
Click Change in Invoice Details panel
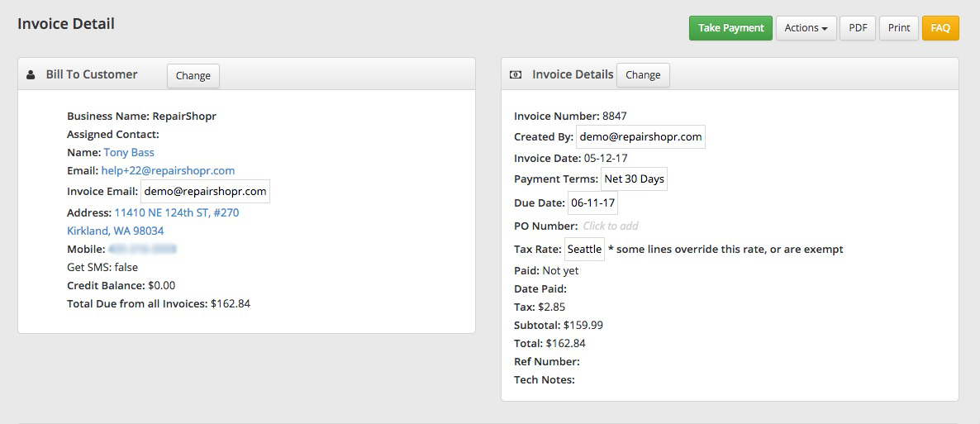click(x=643, y=75)
